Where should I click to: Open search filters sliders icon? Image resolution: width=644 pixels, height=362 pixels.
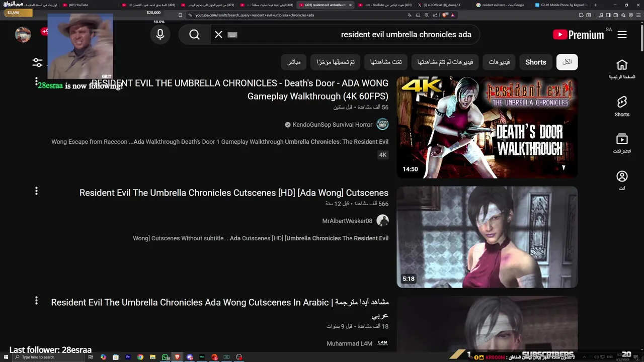point(38,62)
